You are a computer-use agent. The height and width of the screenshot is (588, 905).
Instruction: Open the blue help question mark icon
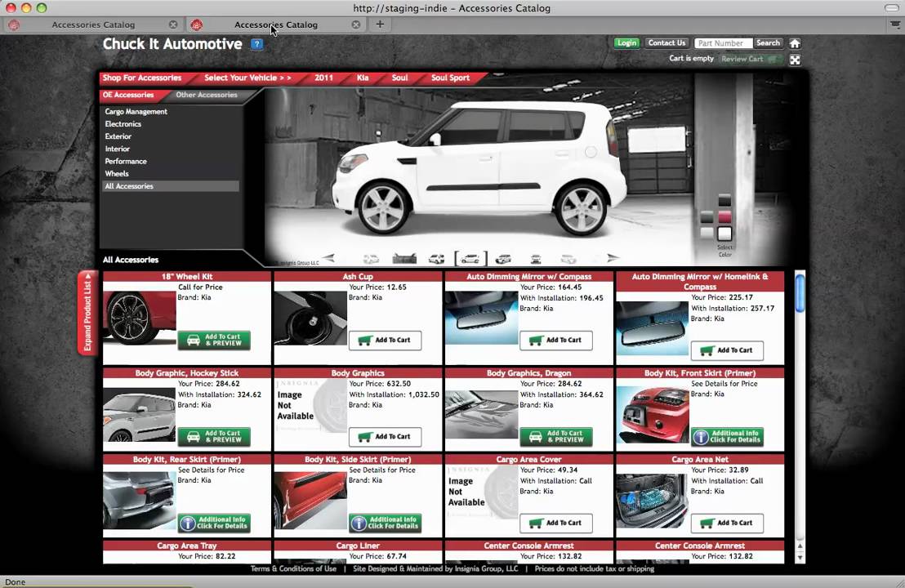(256, 44)
